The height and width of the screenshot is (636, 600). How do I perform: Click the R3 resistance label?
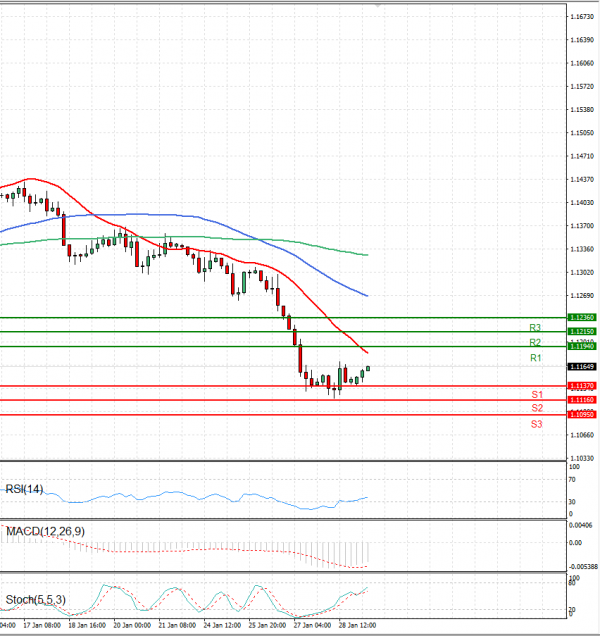pos(535,327)
